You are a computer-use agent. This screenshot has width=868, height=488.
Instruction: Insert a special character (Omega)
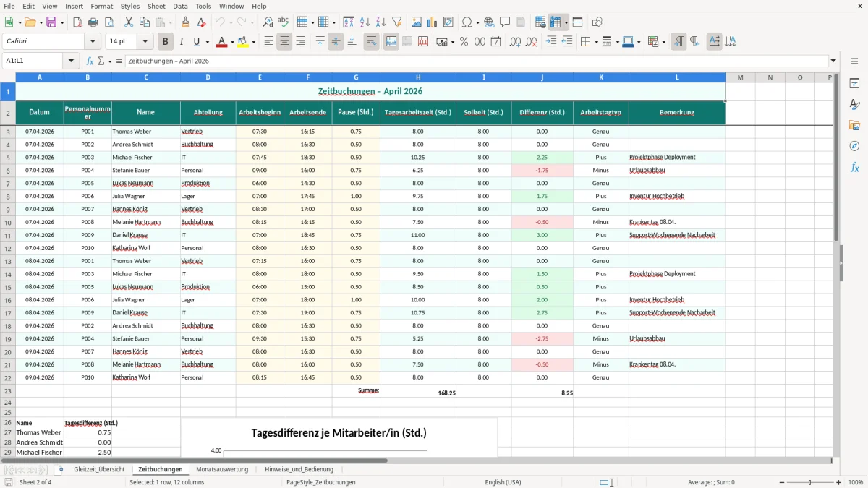[x=467, y=22]
